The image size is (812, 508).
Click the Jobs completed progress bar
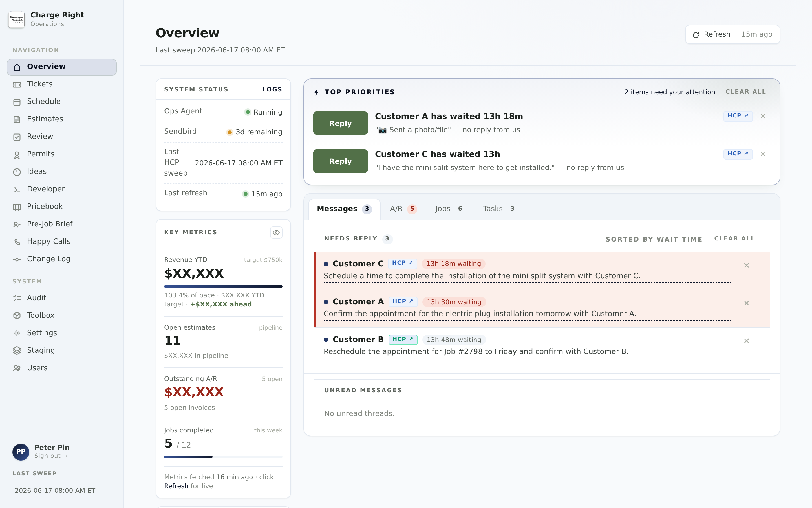point(223,457)
